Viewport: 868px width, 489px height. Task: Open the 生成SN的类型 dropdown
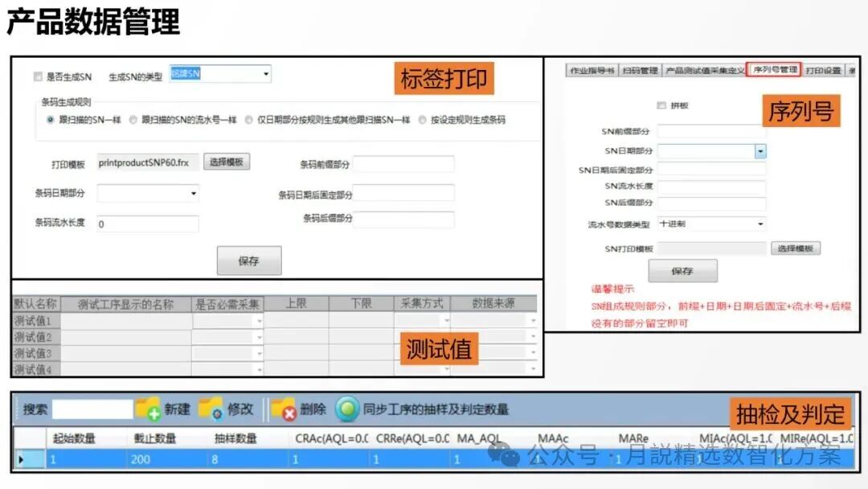point(265,74)
